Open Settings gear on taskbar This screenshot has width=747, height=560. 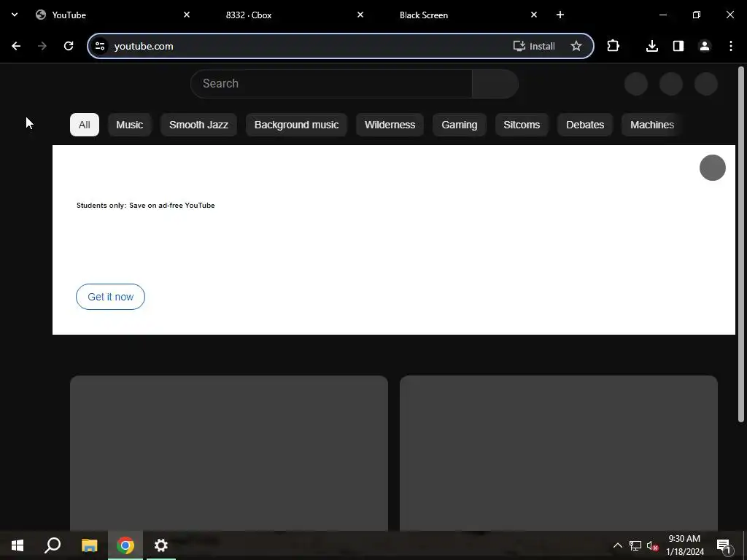coord(161,545)
